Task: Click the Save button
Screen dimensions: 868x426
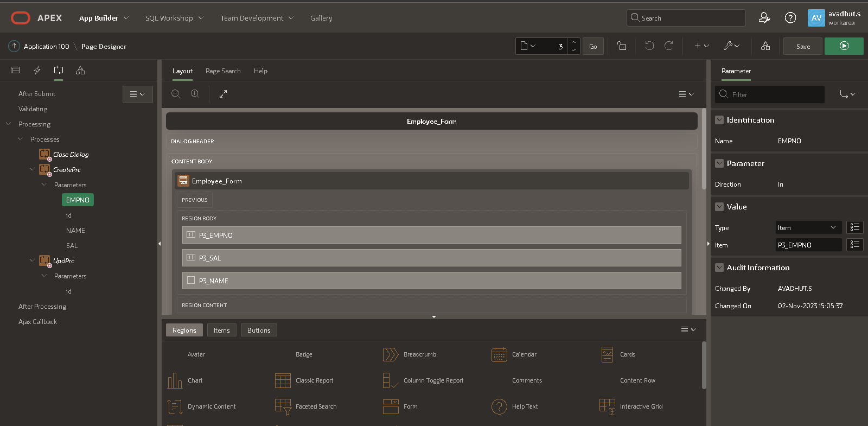Action: pos(803,46)
